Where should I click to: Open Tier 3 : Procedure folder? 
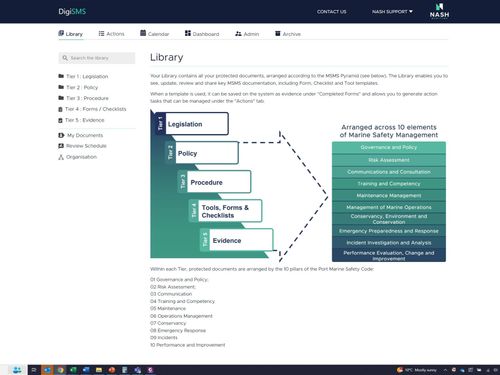(83, 98)
